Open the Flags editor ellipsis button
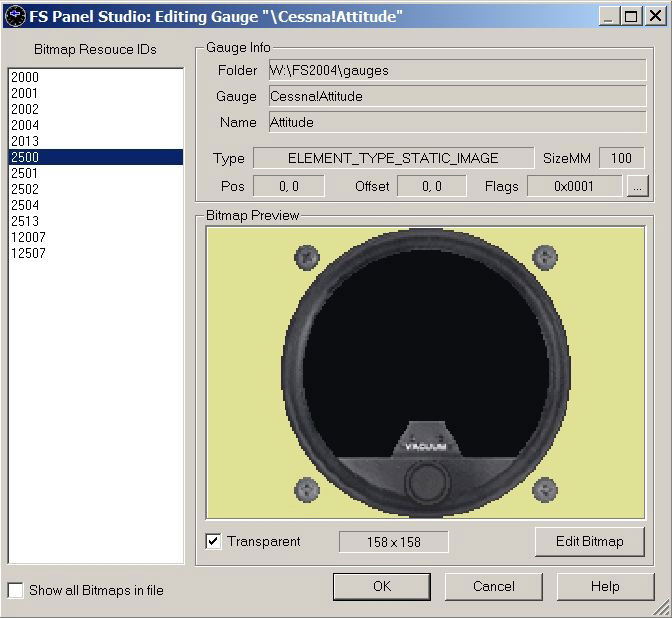 pyautogui.click(x=637, y=186)
